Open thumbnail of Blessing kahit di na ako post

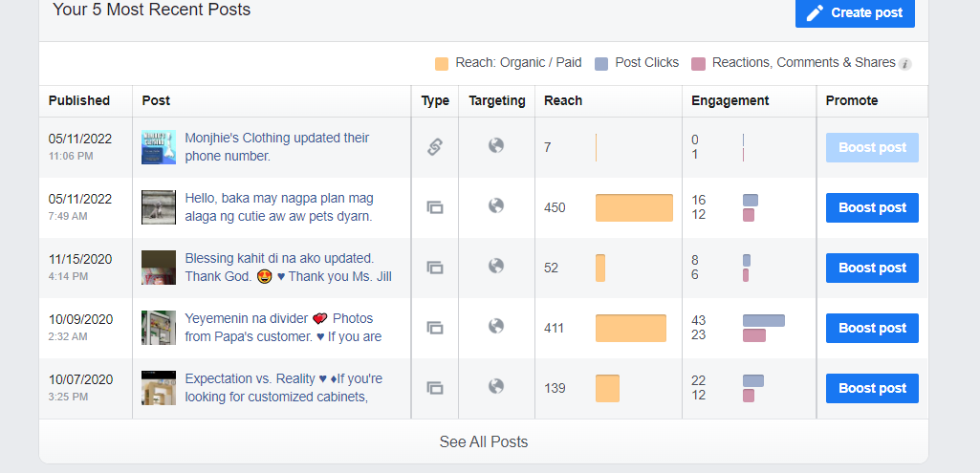pos(159,268)
